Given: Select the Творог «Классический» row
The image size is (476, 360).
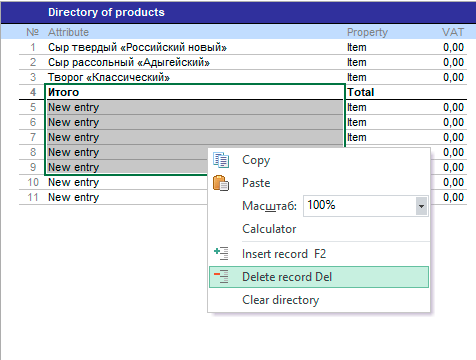Looking at the screenshot, I should [x=243, y=77].
